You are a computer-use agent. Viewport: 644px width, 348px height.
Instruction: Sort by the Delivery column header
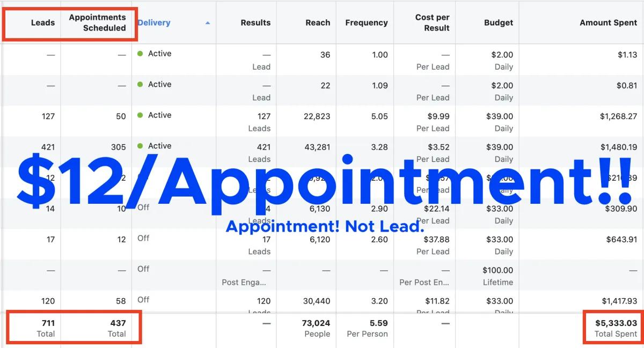coord(154,23)
